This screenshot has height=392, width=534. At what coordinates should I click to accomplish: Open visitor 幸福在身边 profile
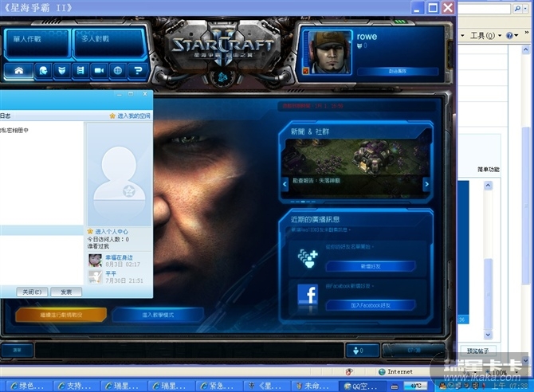pos(119,257)
